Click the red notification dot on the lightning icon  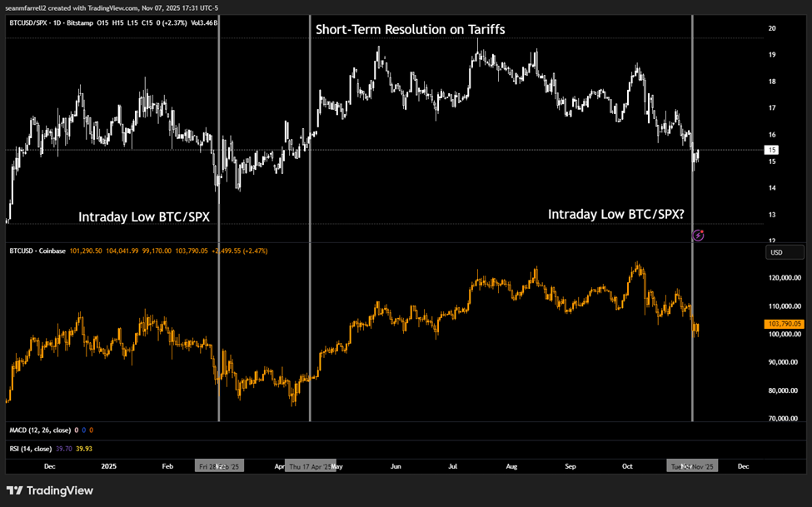tap(702, 231)
